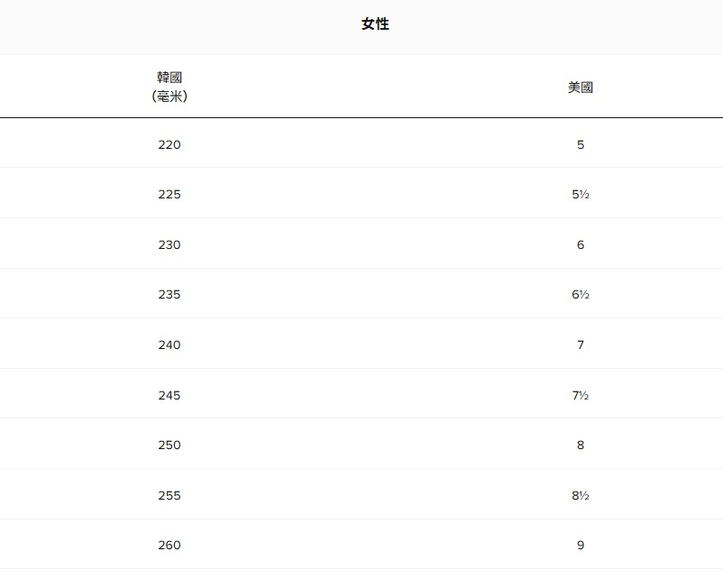Click the US size 6½ cell
This screenshot has height=588, width=723.
(x=581, y=294)
